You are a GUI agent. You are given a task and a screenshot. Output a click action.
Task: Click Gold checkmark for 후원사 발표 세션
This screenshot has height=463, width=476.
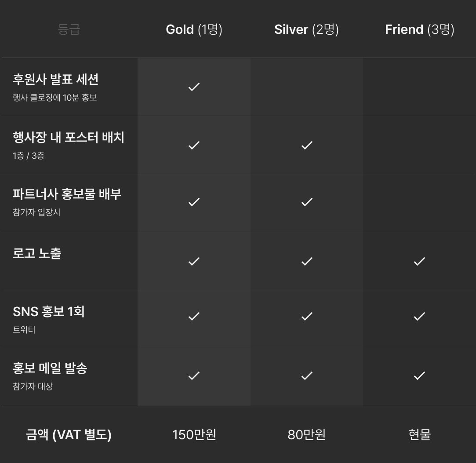[194, 87]
